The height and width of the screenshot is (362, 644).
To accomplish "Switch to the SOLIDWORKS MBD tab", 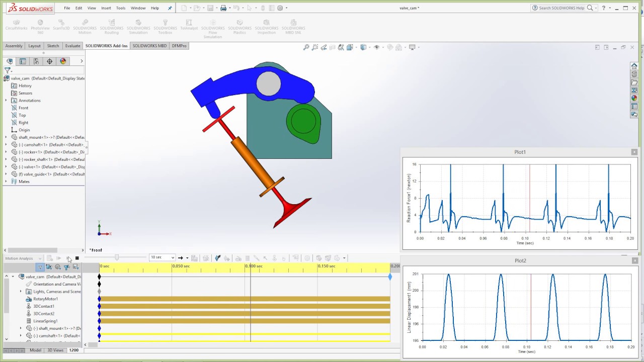I will point(149,46).
